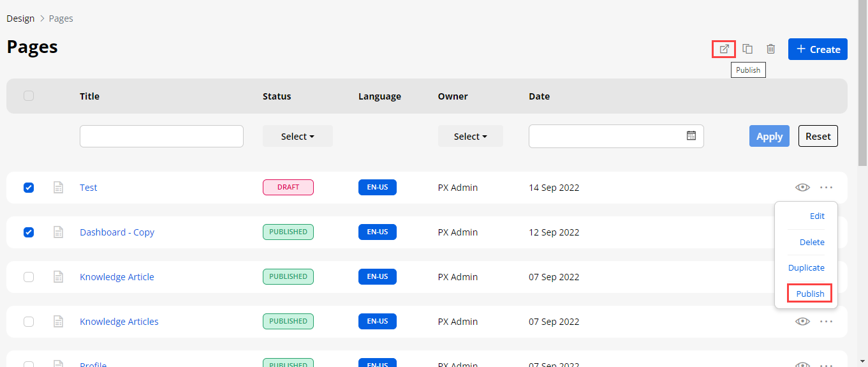The height and width of the screenshot is (367, 868).
Task: Uncheck the Test page checkbox
Action: tap(29, 188)
